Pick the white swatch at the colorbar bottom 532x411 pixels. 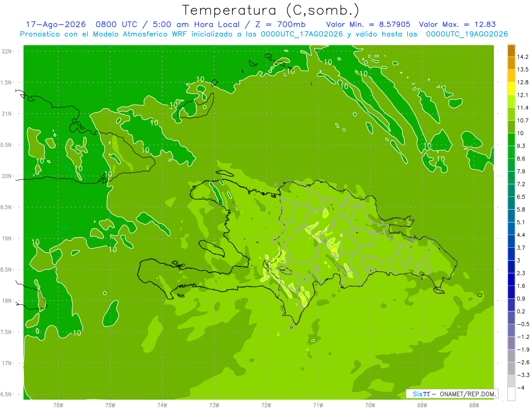(x=511, y=394)
